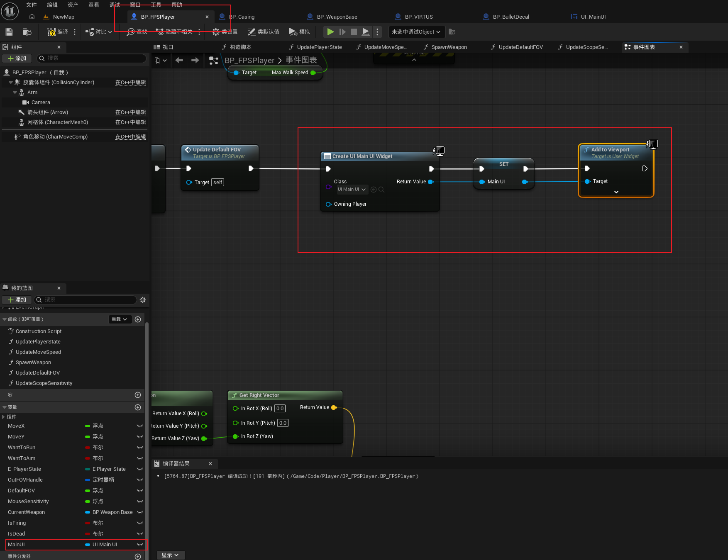Click the home icon beside NewMap tab
This screenshot has width=728, height=560.
coord(32,17)
